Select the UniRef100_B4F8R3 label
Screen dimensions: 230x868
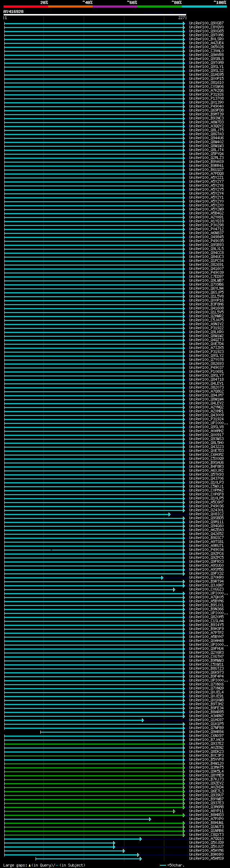tap(206, 467)
